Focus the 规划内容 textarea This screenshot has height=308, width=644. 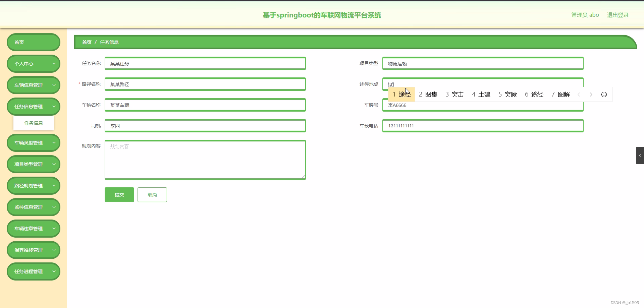click(205, 160)
